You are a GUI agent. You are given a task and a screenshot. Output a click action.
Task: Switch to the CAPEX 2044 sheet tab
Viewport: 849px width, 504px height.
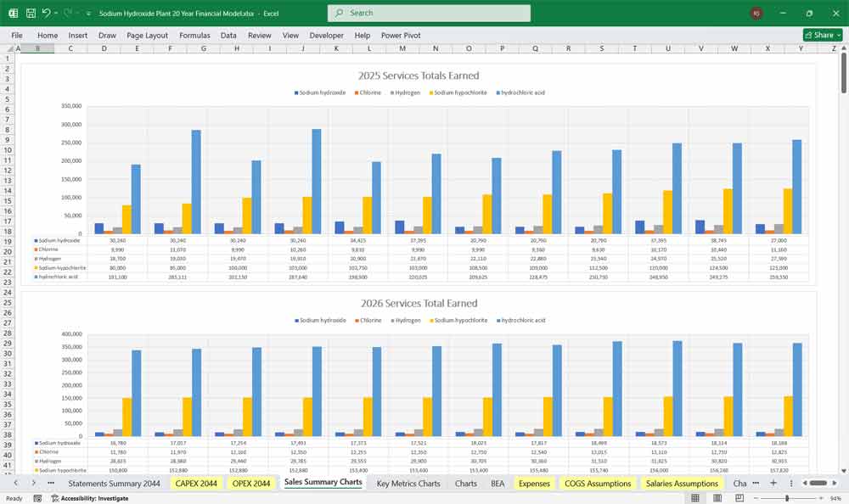194,483
